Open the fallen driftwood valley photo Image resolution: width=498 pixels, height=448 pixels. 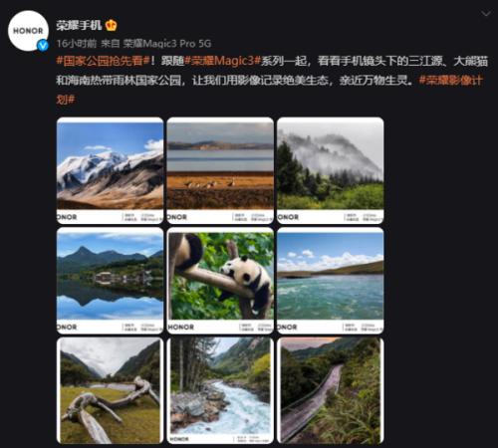coord(111,390)
